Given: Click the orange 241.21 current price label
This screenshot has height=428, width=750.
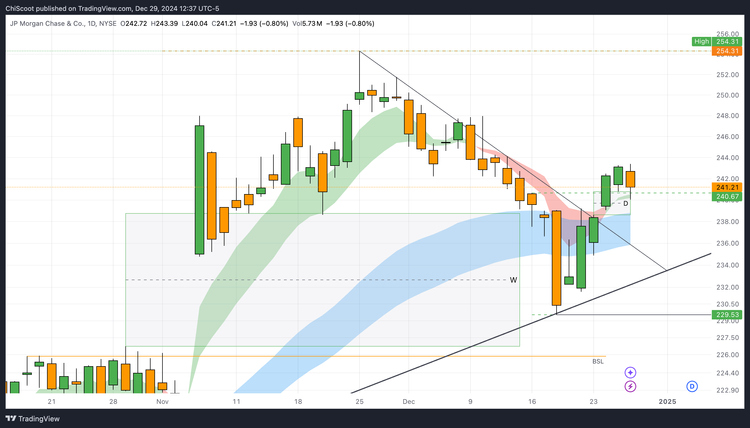Looking at the screenshot, I should (727, 187).
